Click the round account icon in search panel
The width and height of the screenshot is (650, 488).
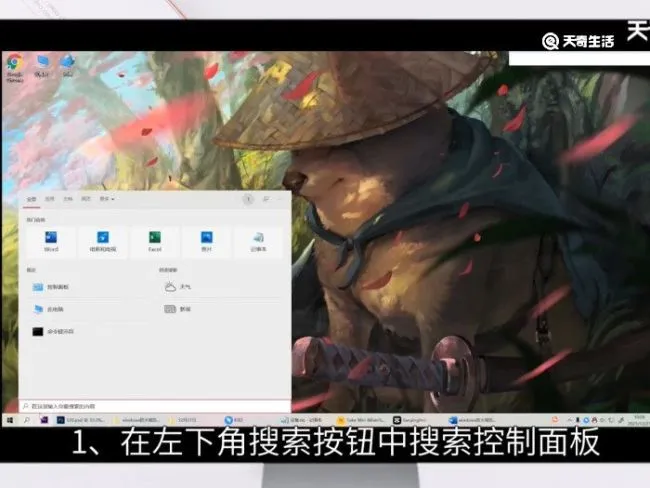248,199
